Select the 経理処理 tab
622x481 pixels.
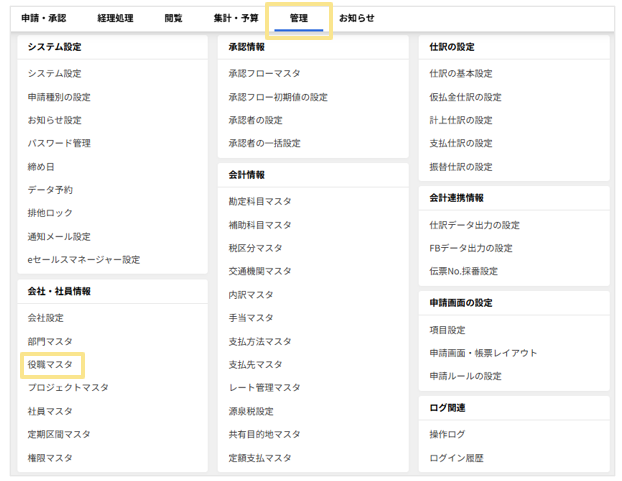(x=115, y=18)
